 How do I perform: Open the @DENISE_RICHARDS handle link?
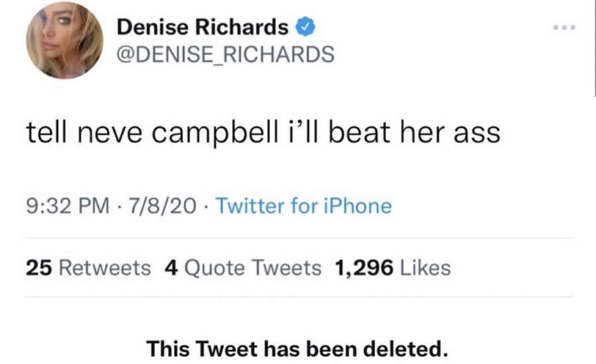[225, 54]
